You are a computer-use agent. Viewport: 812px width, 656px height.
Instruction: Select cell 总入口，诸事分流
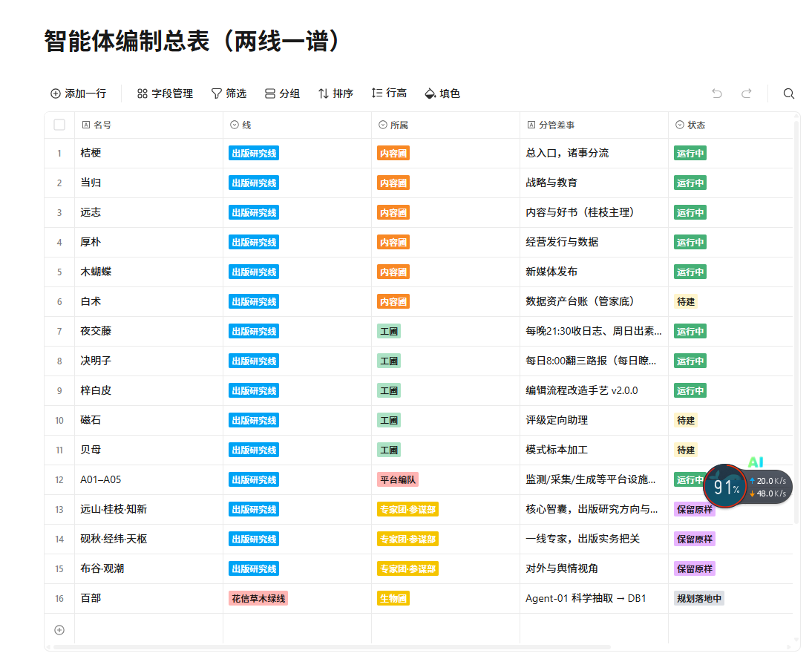[594, 154]
